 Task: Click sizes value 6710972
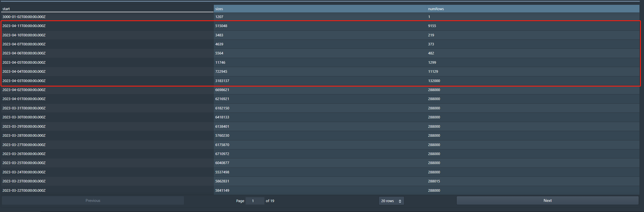(x=222, y=154)
